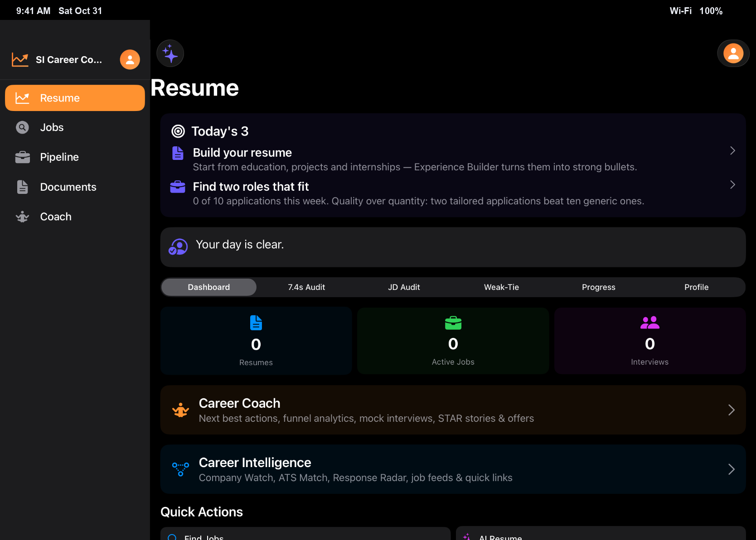Viewport: 756px width, 540px height.
Task: Go to Documents in the sidebar
Action: click(75, 187)
